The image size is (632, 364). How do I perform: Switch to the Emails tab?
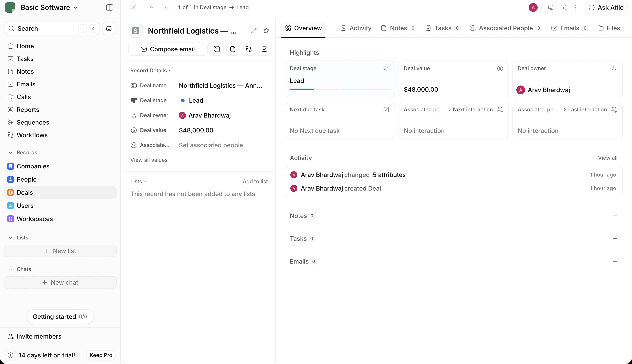coord(569,28)
